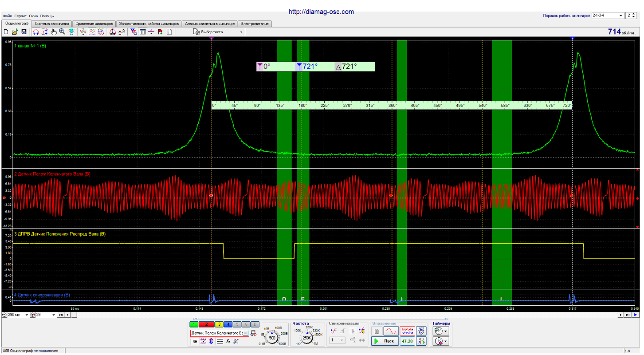Click the overlay waveforms icon

tap(83, 32)
